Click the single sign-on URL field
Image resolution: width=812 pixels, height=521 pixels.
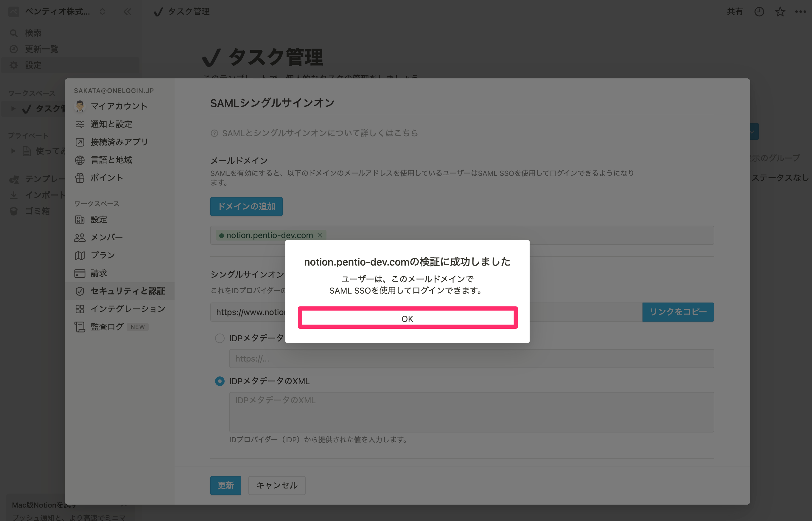click(x=426, y=312)
